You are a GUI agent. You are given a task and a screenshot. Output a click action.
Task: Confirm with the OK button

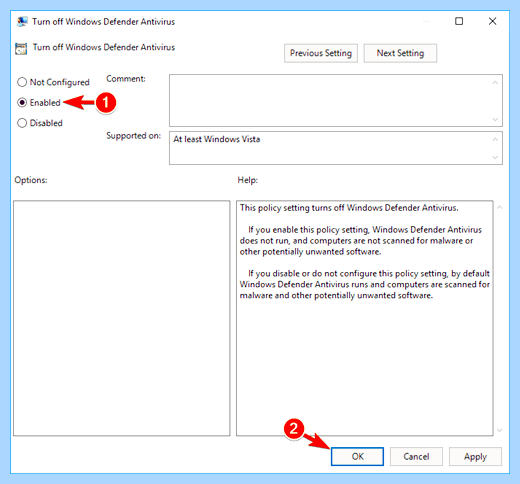(357, 456)
